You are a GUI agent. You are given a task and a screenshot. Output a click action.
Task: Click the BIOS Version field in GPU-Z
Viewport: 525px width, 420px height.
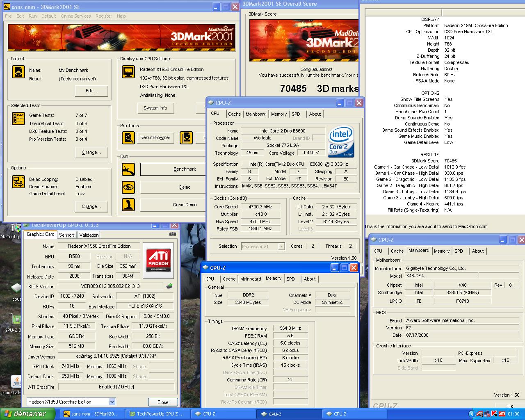tap(110, 286)
